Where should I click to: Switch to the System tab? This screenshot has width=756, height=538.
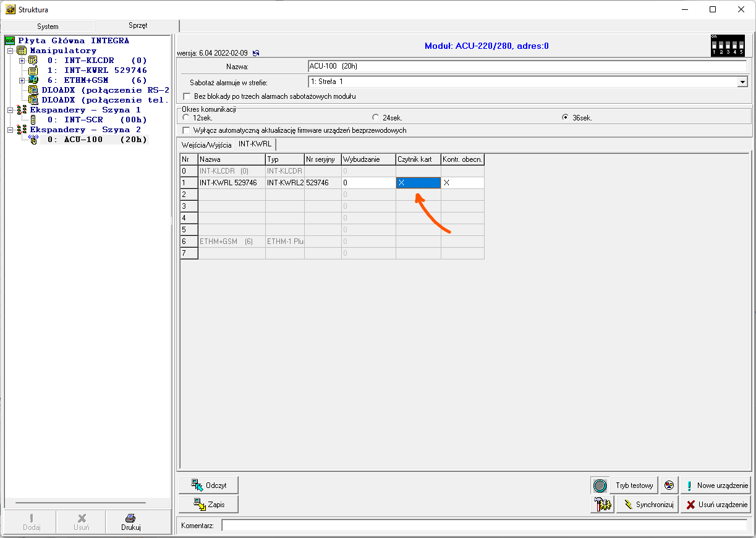[x=48, y=27]
